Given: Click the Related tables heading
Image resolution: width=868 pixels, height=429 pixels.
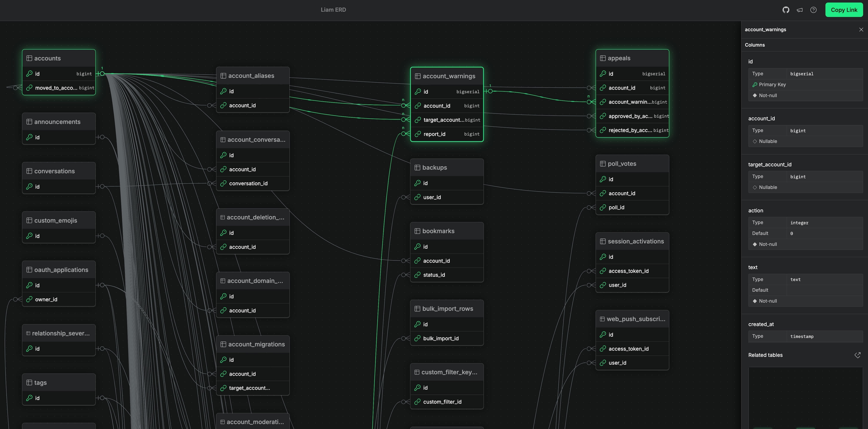Looking at the screenshot, I should click(x=765, y=355).
